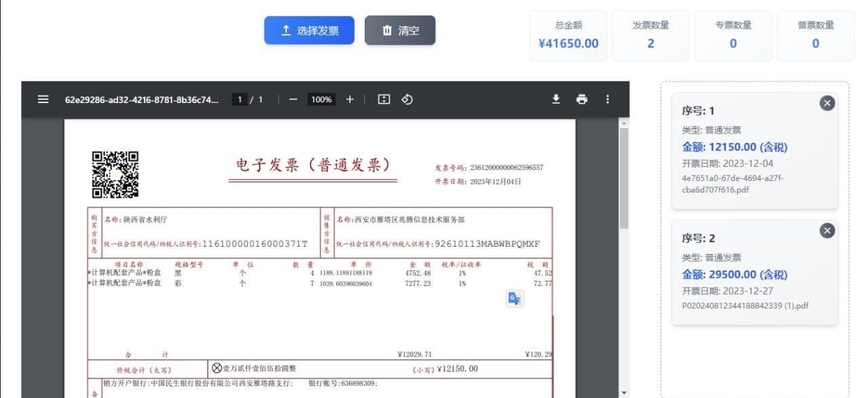Activate the fit-to-page view icon
This screenshot has height=398, width=868.
[x=384, y=99]
